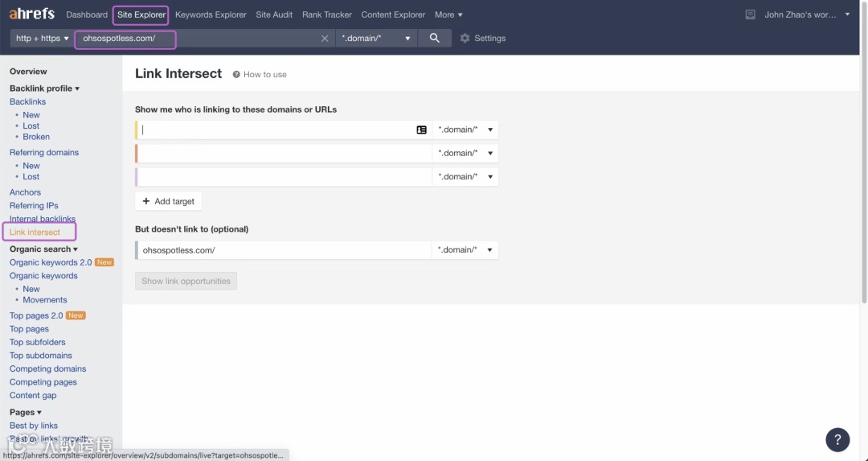This screenshot has width=868, height=461.
Task: Open Lost under Referring domains
Action: [x=31, y=177]
